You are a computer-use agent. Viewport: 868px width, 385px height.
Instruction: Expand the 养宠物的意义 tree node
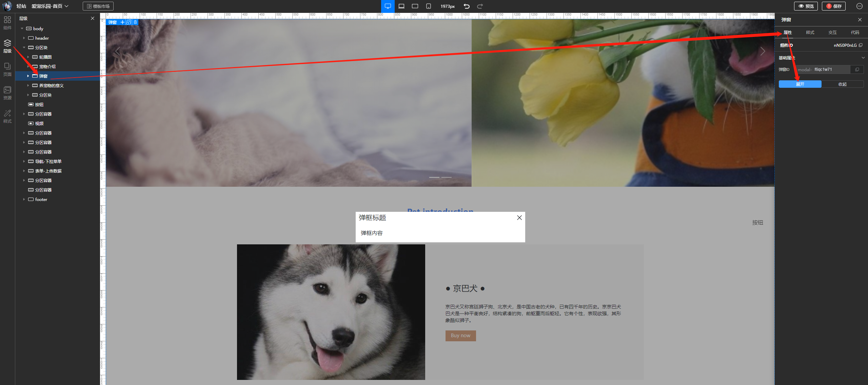[x=28, y=85]
